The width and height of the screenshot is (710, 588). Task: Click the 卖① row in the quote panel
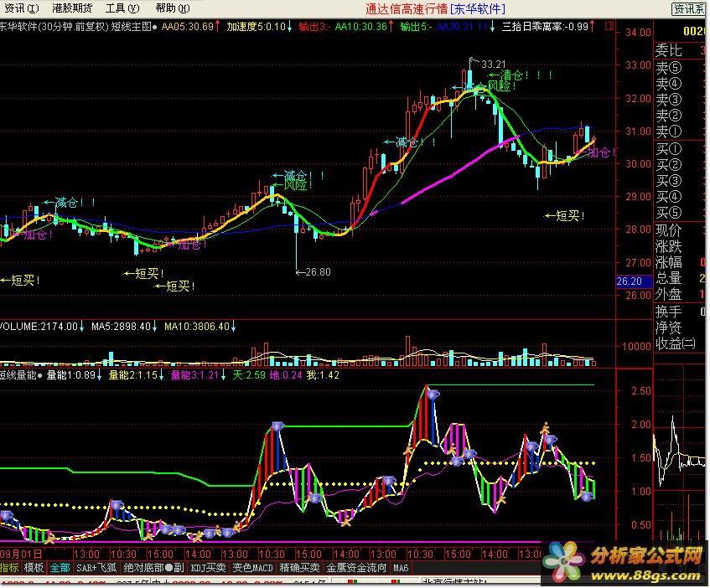pyautogui.click(x=681, y=132)
